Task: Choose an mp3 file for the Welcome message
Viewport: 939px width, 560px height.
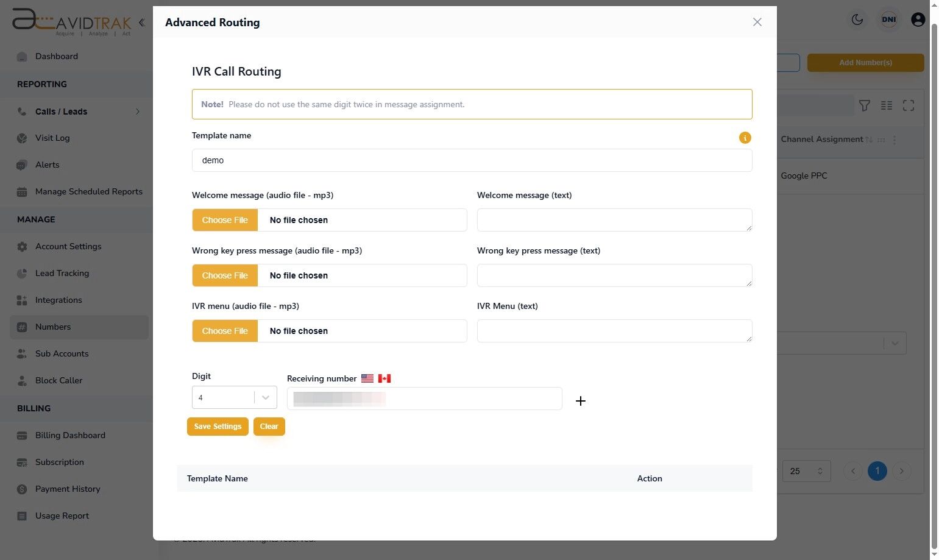Action: [x=225, y=220]
